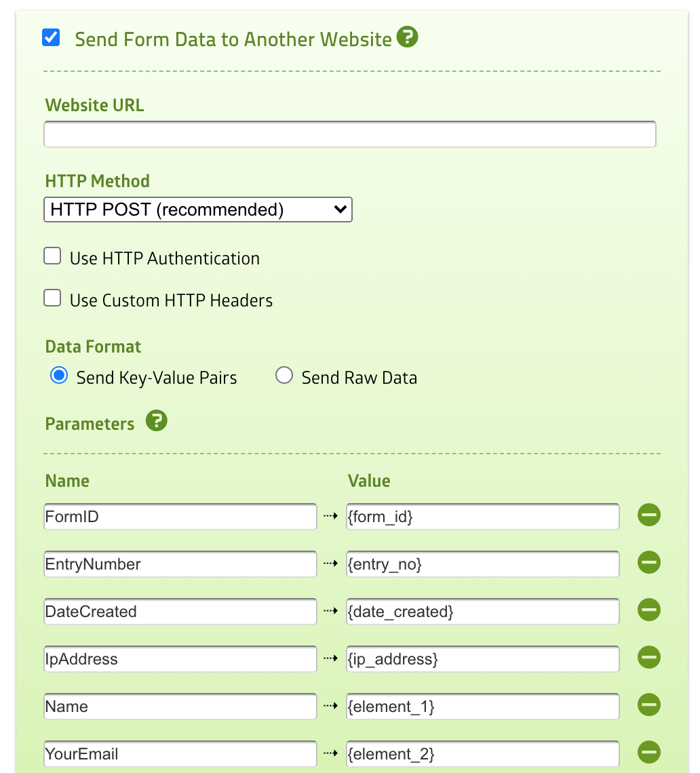700x773 pixels.
Task: Click the Website URL text field
Action: point(349,134)
